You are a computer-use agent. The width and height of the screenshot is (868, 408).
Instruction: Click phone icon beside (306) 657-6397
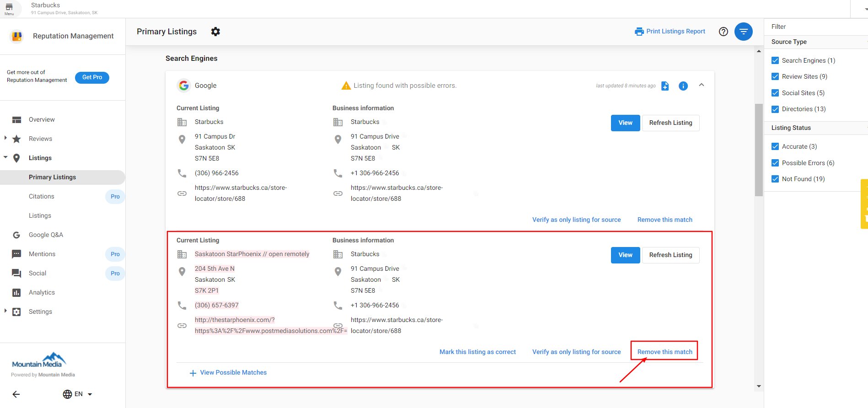pyautogui.click(x=182, y=306)
